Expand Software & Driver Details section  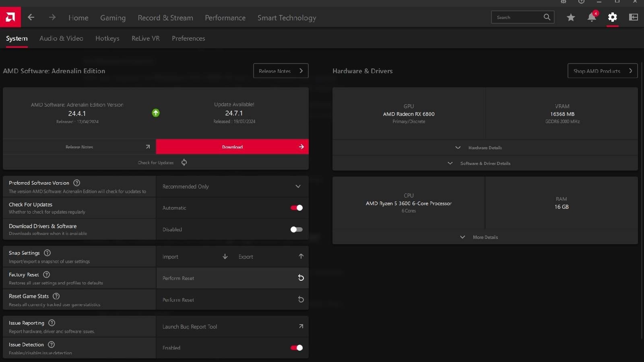(x=485, y=163)
